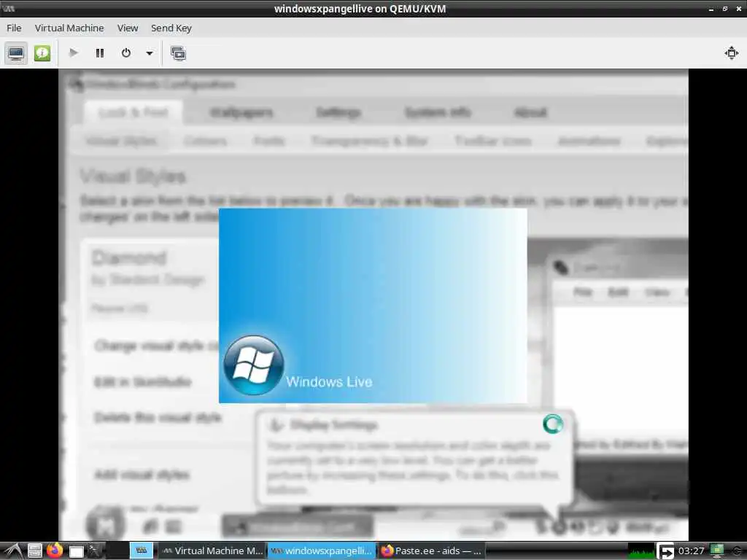Show virtual hardware details
Viewport: 747px width, 560px height.
coord(42,52)
